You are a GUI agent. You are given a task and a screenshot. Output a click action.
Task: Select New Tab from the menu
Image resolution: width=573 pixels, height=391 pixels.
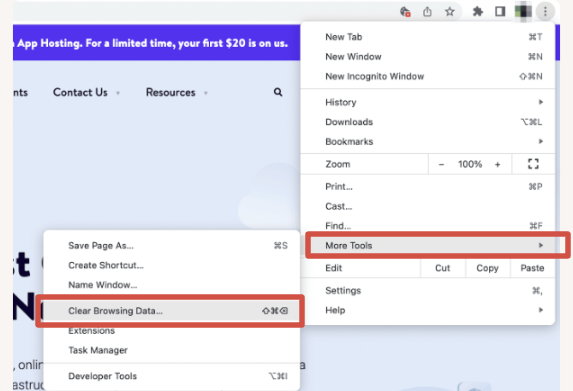(428, 37)
